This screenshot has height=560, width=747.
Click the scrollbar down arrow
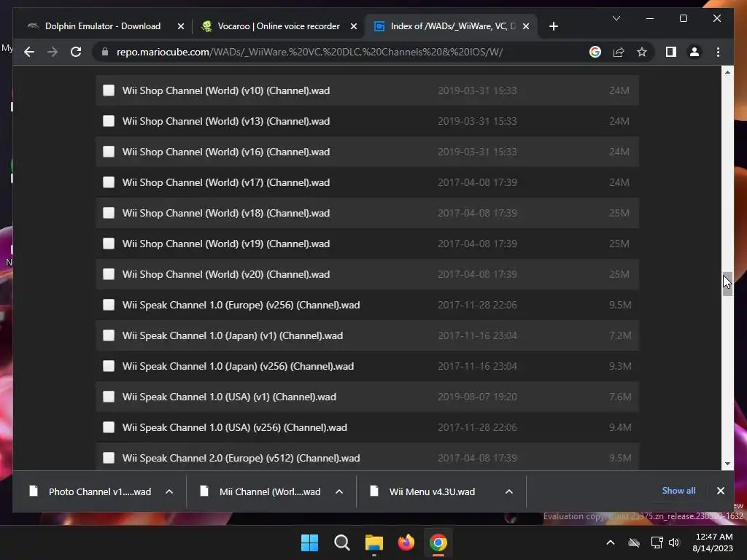[727, 463]
